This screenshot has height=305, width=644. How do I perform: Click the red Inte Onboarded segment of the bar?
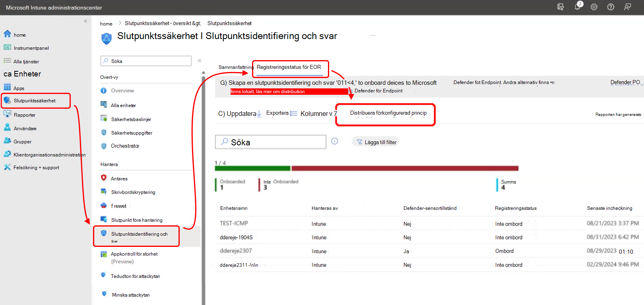(x=405, y=168)
